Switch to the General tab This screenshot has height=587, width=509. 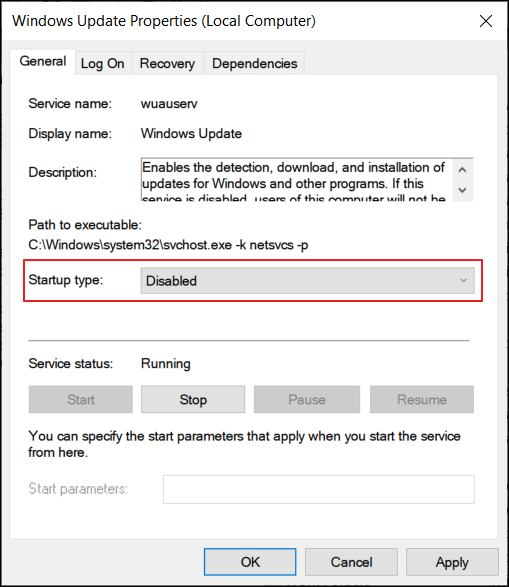coord(43,61)
